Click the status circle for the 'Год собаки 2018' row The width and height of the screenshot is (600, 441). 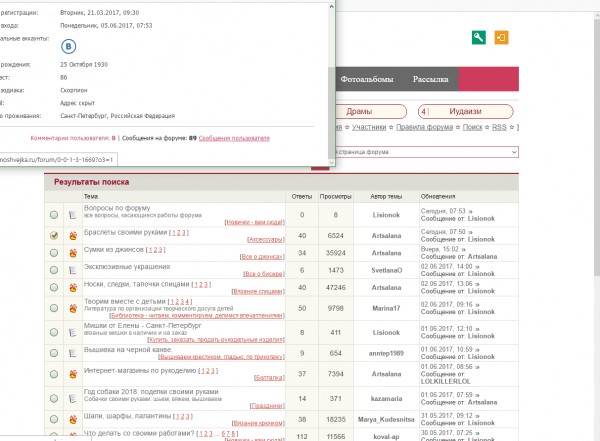[54, 399]
